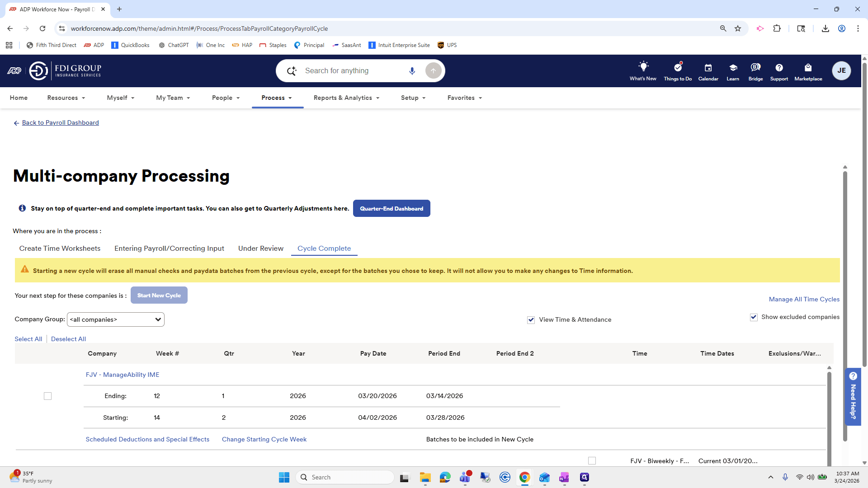Check the FJV - ManageAbility IME company checkbox

[47, 396]
